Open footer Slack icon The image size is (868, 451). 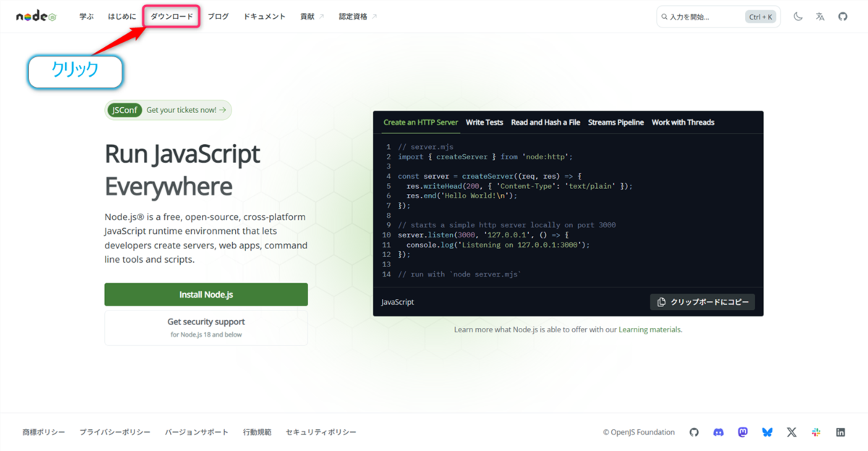tap(816, 432)
